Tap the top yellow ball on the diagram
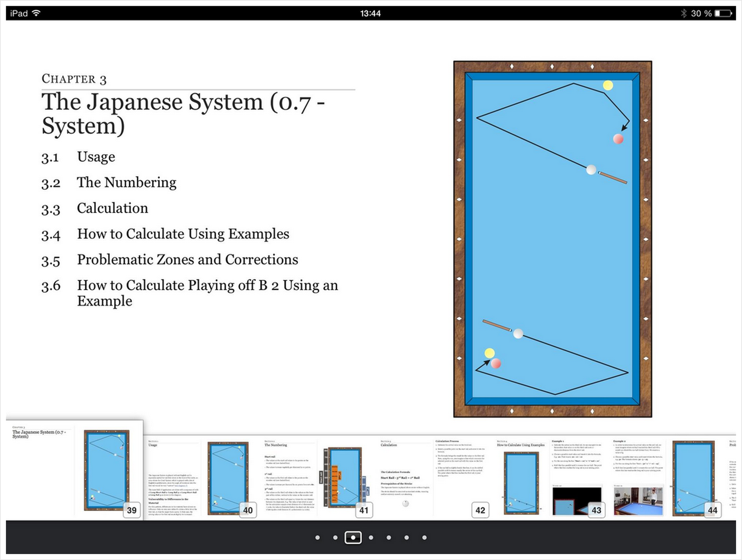This screenshot has width=742, height=560. point(608,86)
